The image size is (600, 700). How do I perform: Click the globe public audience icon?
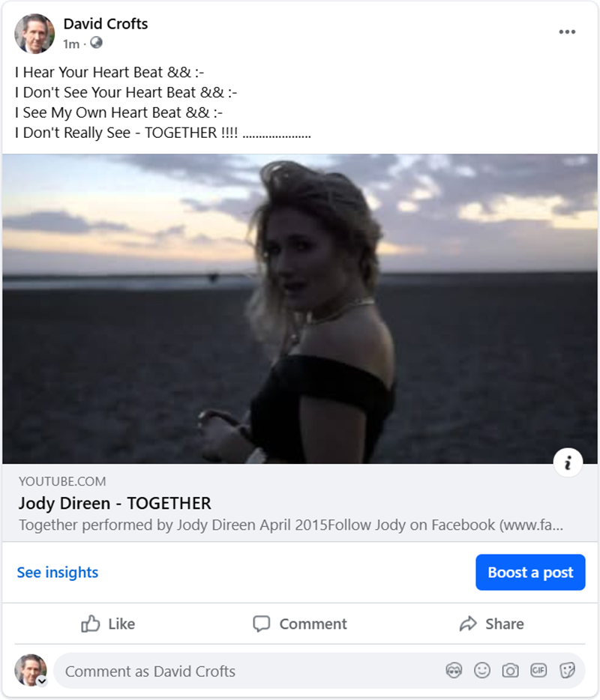click(x=96, y=43)
